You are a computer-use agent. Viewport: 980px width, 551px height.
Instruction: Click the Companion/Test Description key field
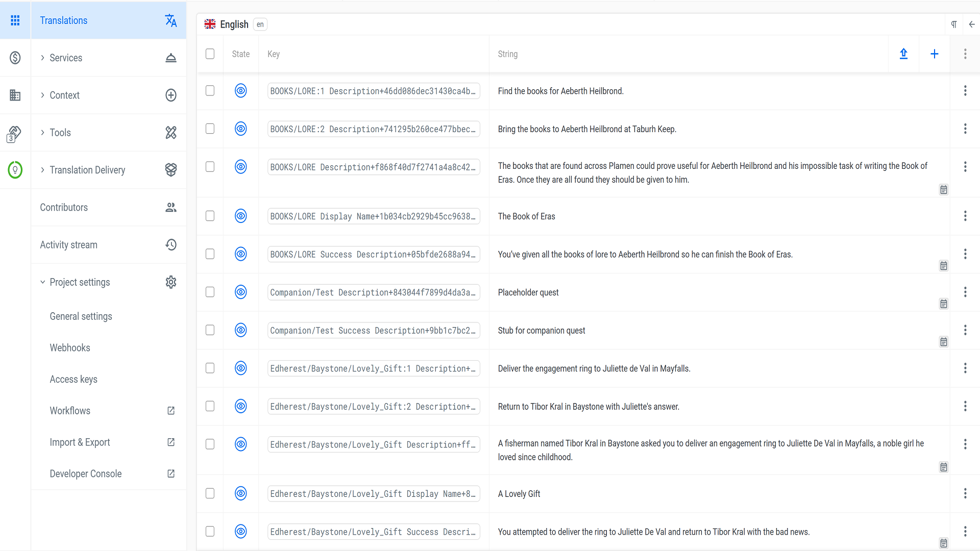tap(374, 292)
